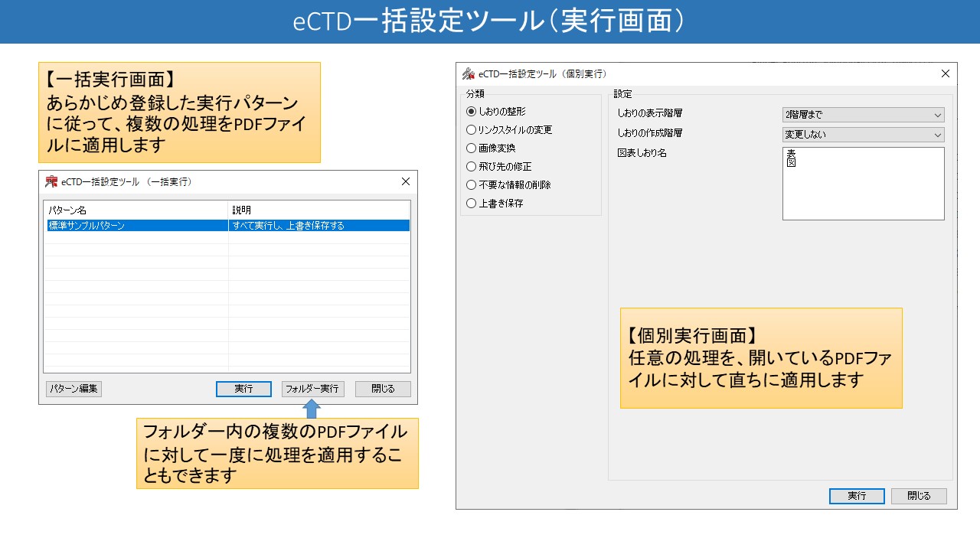Close the 一括実行 dialog window
This screenshot has width=980, height=551.
406,181
